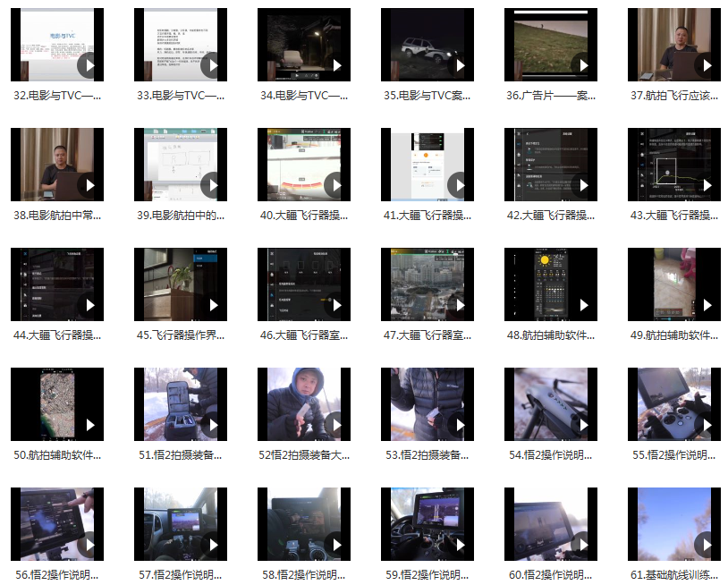Click the 38.电影航拍中常 title text
The height and width of the screenshot is (585, 728).
(x=56, y=216)
